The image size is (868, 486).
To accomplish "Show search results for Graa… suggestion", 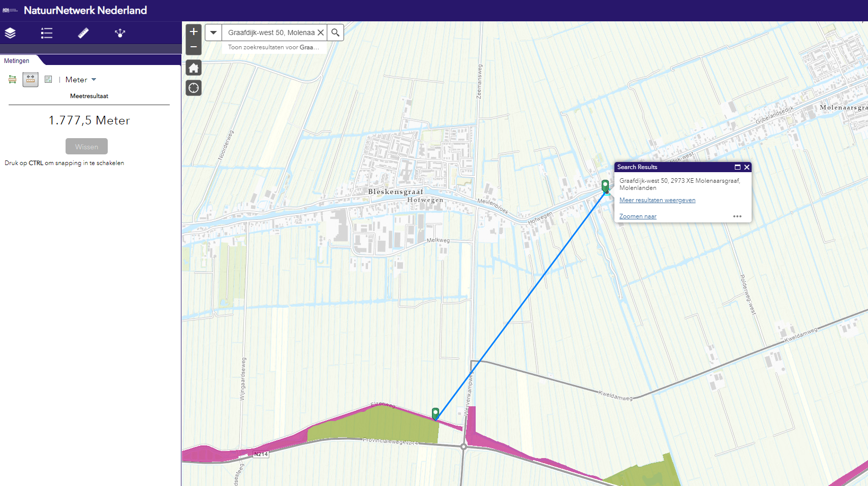I will [x=274, y=47].
